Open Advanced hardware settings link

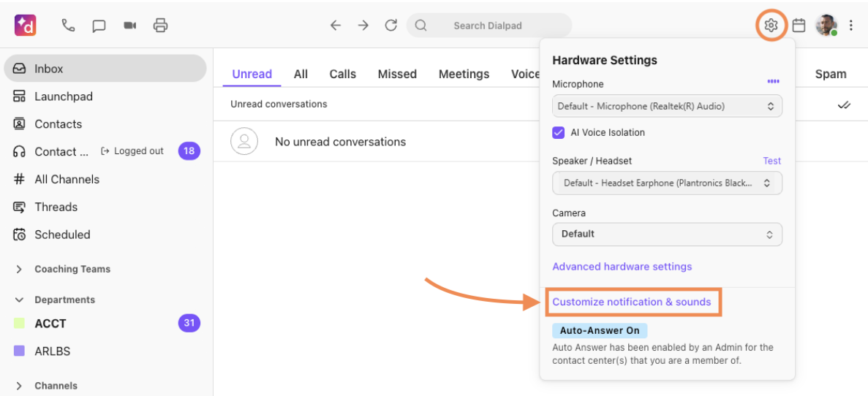tap(622, 267)
